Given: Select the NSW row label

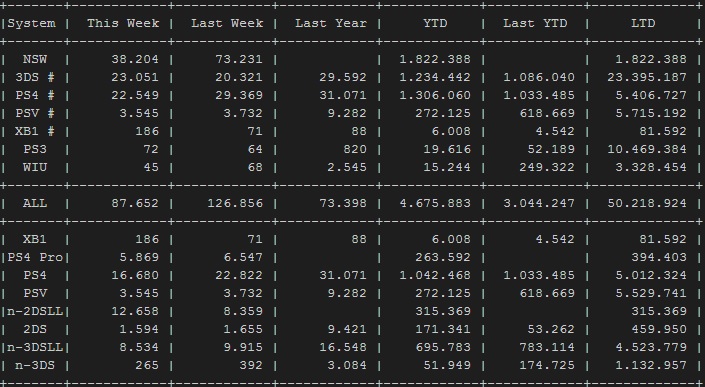Looking at the screenshot, I should (x=35, y=59).
